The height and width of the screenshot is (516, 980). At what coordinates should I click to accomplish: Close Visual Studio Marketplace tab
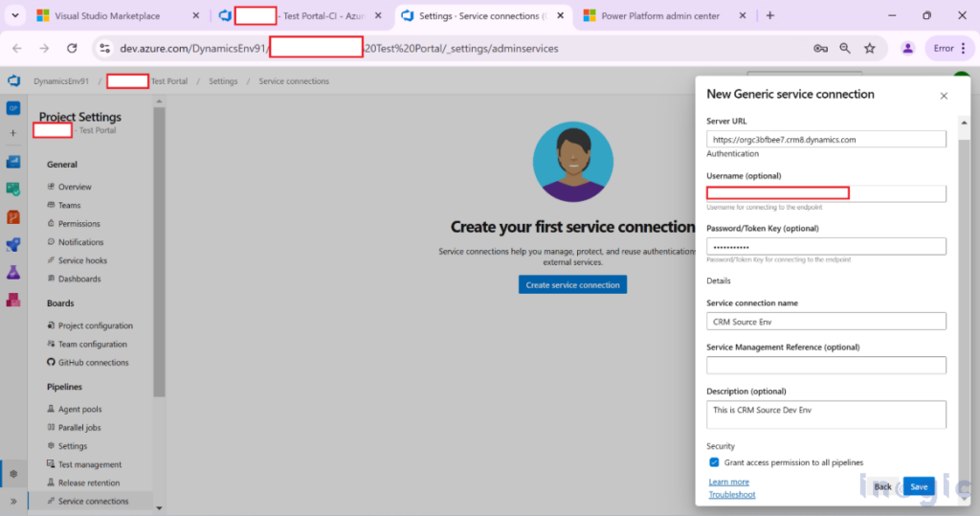coord(195,15)
